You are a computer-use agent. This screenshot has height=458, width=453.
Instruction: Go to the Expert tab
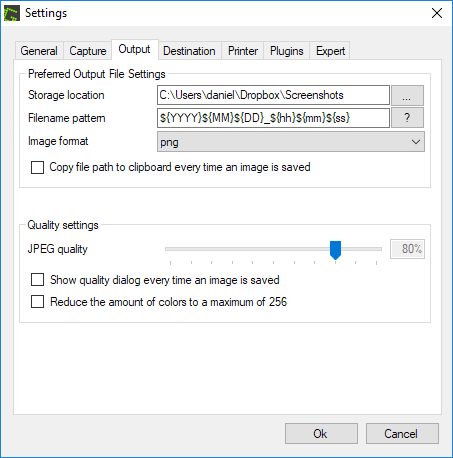pyautogui.click(x=330, y=51)
